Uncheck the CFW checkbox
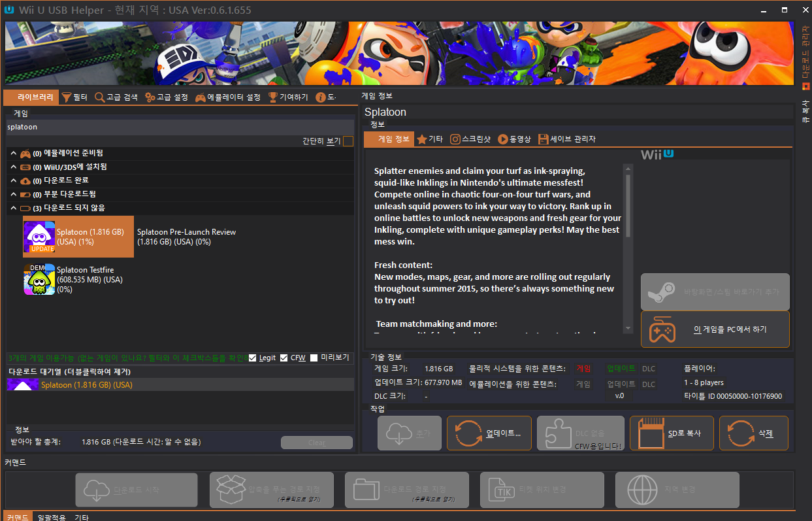This screenshot has height=521, width=812. pos(284,358)
